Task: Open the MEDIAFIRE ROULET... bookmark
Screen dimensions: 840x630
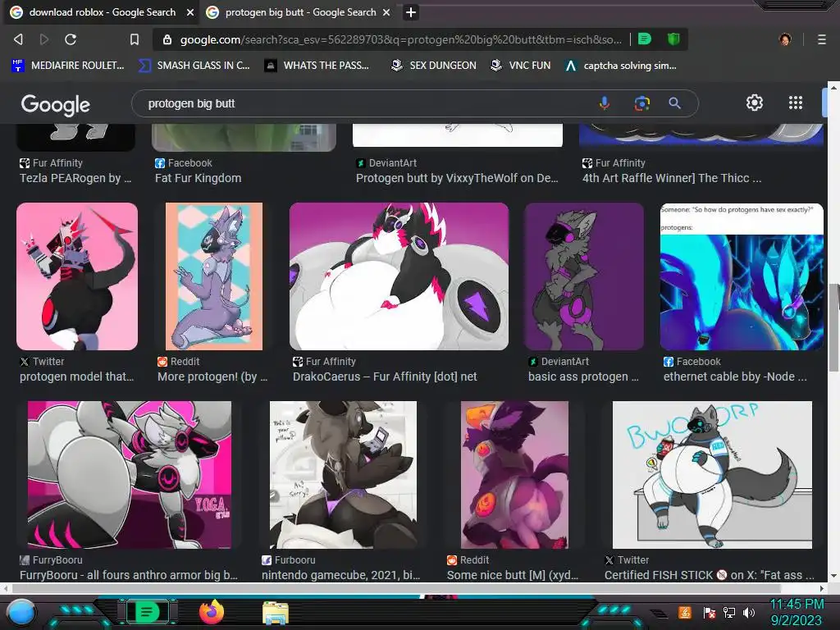Action: pos(68,66)
